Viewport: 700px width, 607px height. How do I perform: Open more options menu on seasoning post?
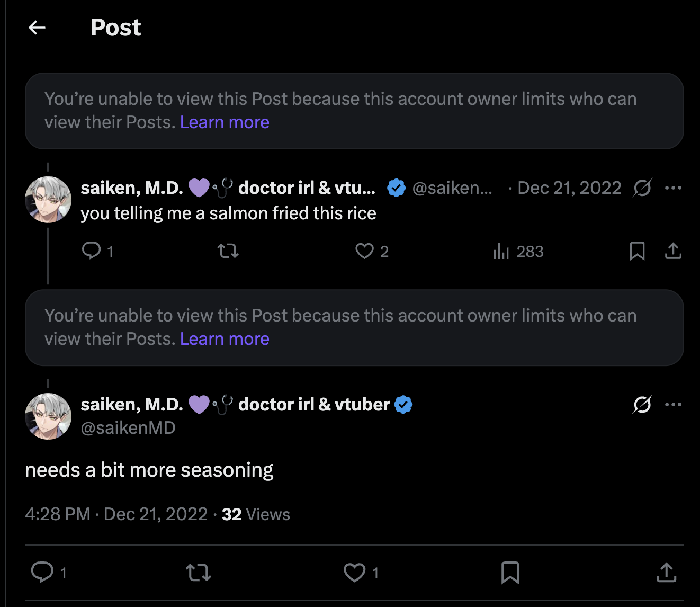click(673, 405)
